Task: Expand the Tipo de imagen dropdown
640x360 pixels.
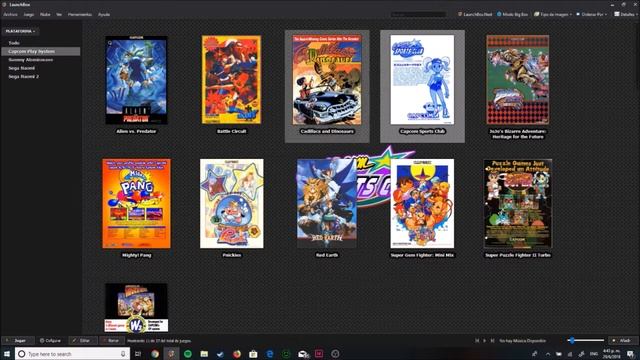Action: [x=553, y=14]
